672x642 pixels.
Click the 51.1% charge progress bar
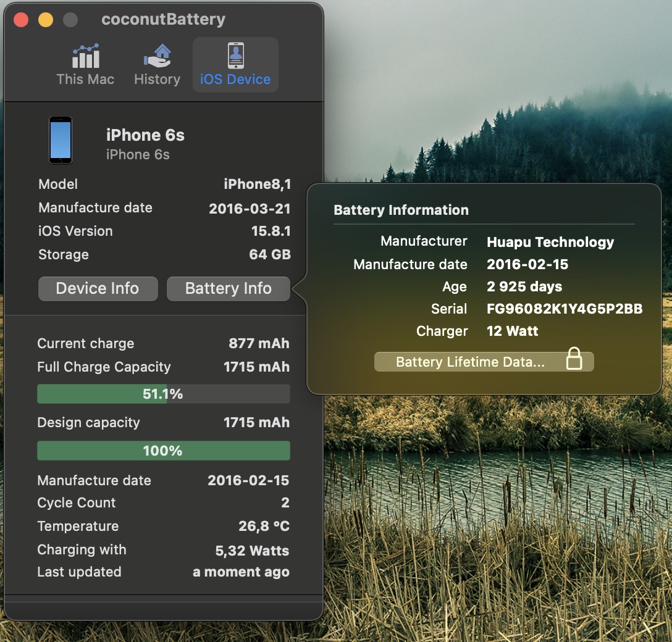(163, 394)
